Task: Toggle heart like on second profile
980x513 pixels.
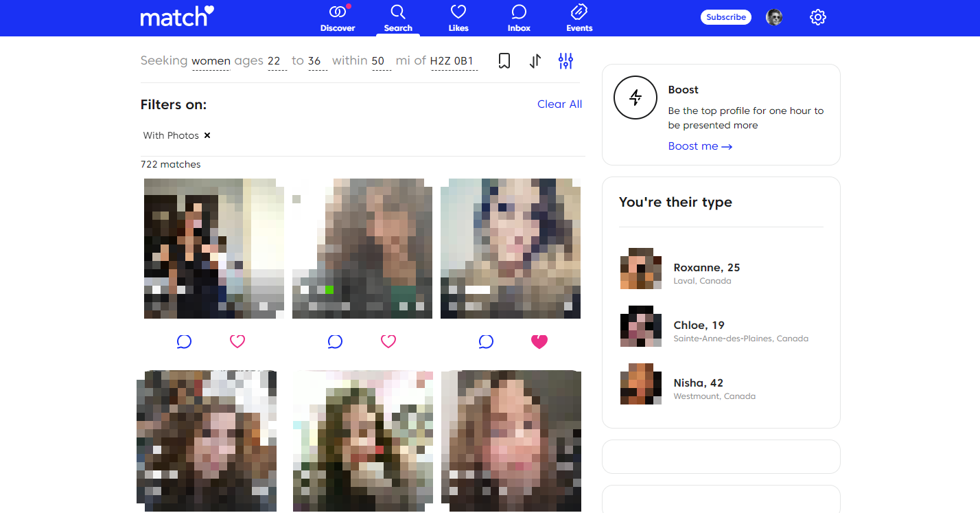Action: pos(388,341)
